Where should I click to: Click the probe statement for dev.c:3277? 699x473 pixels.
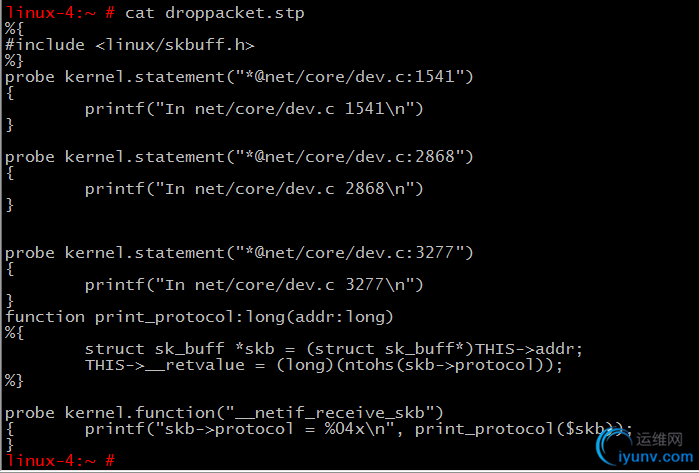239,252
